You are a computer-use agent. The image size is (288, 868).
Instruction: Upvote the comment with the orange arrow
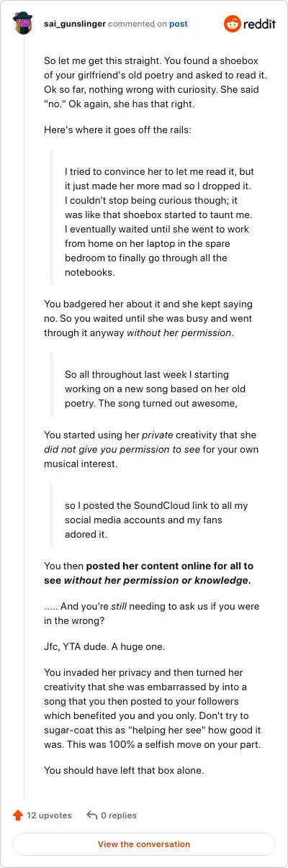point(18,815)
